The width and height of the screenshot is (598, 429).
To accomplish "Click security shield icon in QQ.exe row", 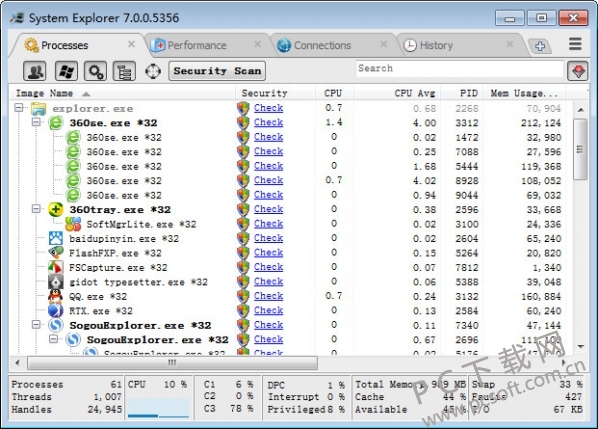I will click(243, 296).
